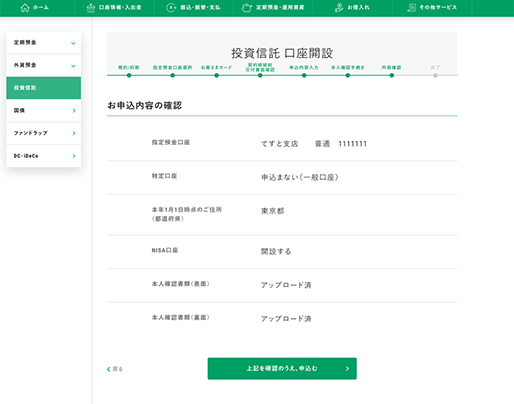The height and width of the screenshot is (404, 514).
Task: Click the loan icon for お借入れ
Action: pyautogui.click(x=339, y=8)
